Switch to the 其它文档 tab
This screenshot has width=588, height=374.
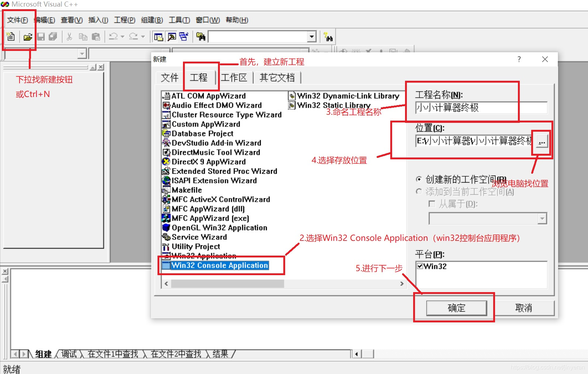pos(277,77)
